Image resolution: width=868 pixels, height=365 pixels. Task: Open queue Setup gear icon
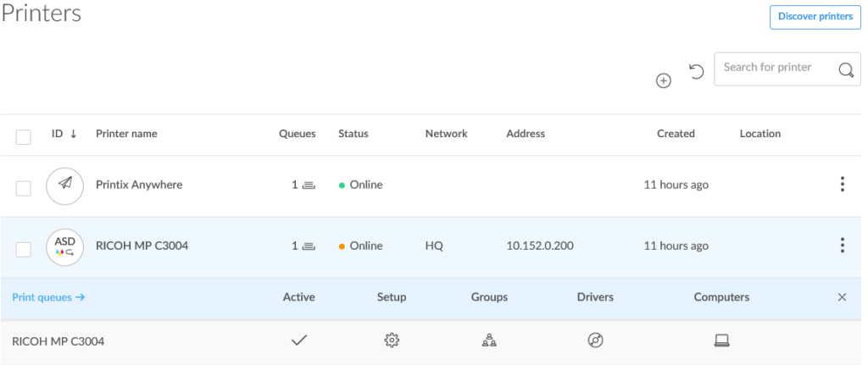(x=392, y=340)
